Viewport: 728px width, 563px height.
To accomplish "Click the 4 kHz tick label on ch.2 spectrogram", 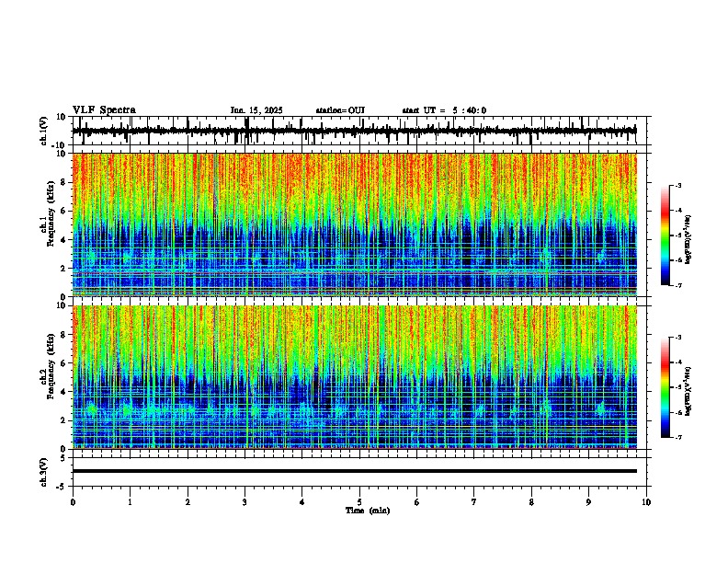I will pyautogui.click(x=63, y=392).
